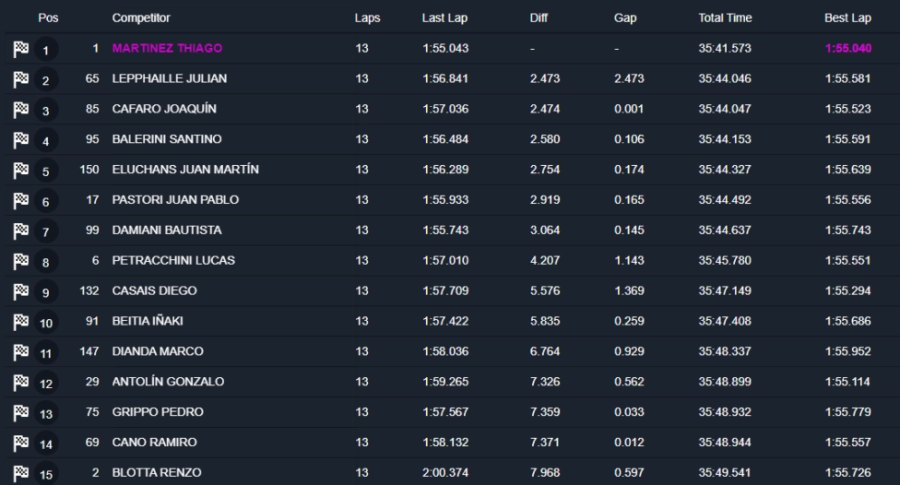Click the highlighted best lap 1:55.040
Screen dimensions: 900x485
click(x=848, y=48)
